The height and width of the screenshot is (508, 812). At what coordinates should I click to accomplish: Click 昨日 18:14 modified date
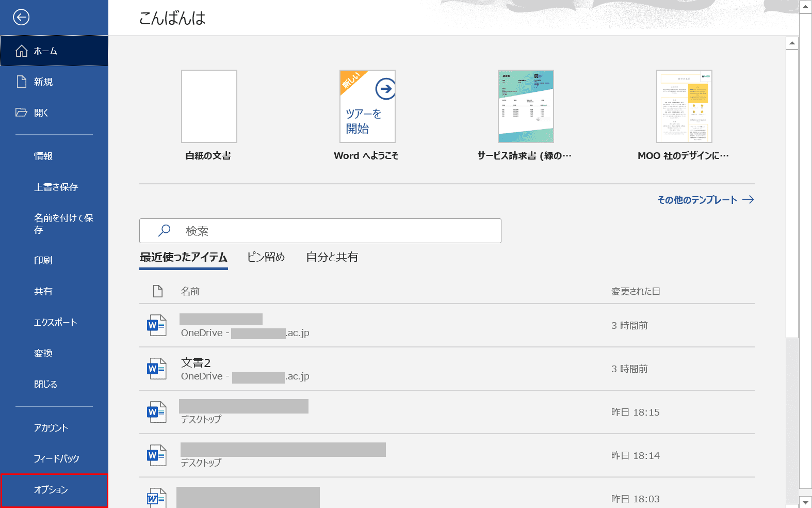coord(636,455)
